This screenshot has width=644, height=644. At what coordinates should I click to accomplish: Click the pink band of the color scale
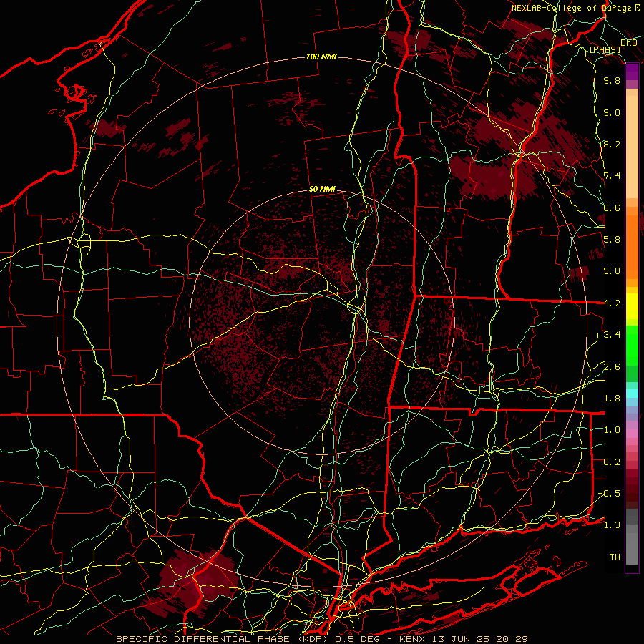point(632,434)
